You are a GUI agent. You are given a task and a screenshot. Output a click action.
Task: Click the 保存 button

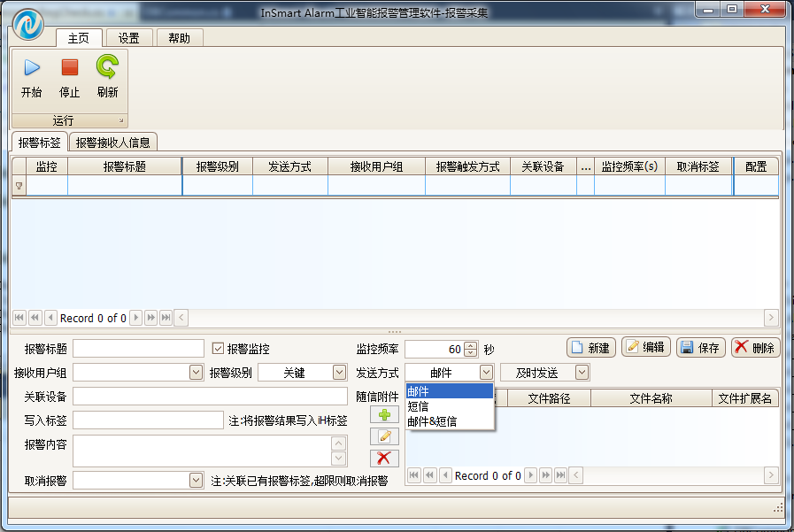coord(701,348)
